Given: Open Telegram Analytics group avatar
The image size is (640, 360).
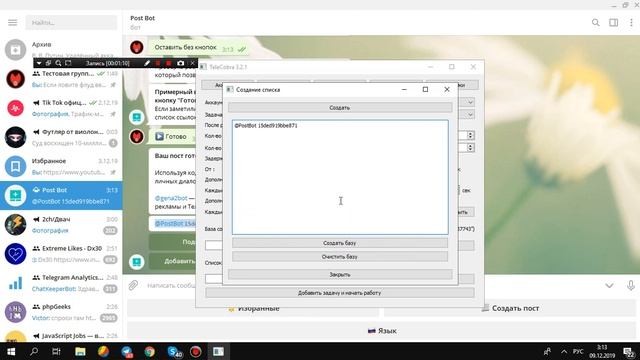Looking at the screenshot, I should point(16,283).
